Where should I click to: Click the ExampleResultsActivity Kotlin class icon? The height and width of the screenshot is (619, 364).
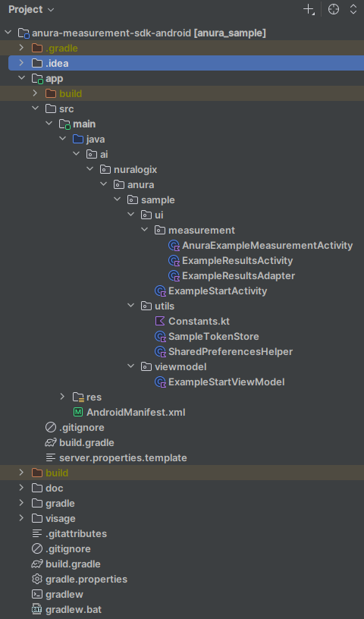point(174,260)
